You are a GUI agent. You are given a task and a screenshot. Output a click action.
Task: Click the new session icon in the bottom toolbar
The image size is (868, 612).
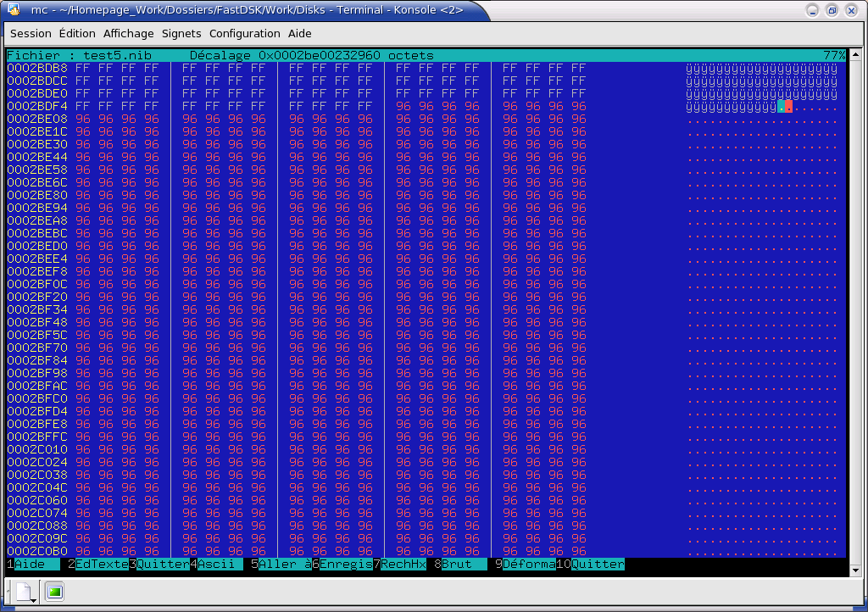[25, 592]
